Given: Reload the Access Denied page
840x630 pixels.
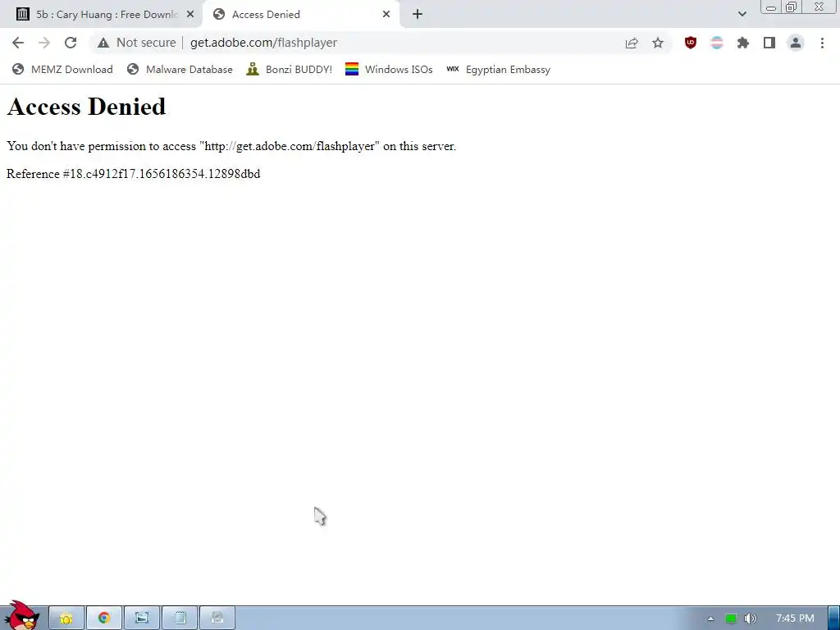Looking at the screenshot, I should pyautogui.click(x=71, y=43).
